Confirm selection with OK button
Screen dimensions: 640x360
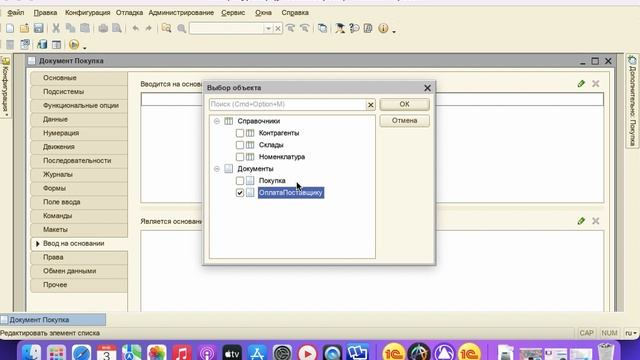(x=404, y=104)
